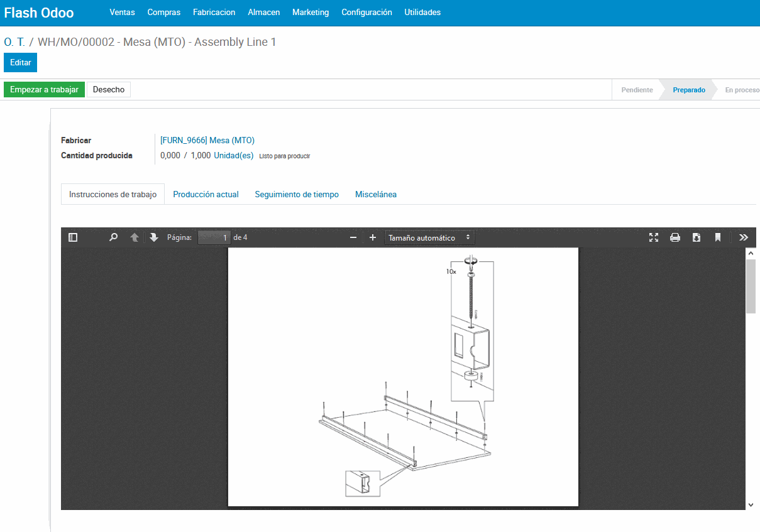Expand more PDF tools with the double-chevron

pos(744,237)
